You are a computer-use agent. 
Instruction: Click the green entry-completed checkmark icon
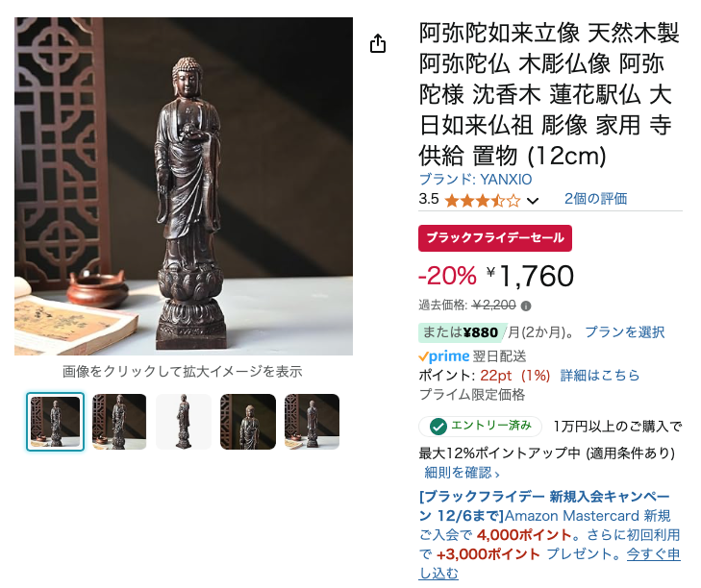coord(438,427)
